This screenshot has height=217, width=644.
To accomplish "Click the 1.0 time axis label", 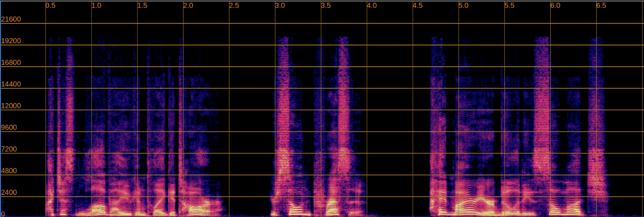I will click(x=97, y=6).
